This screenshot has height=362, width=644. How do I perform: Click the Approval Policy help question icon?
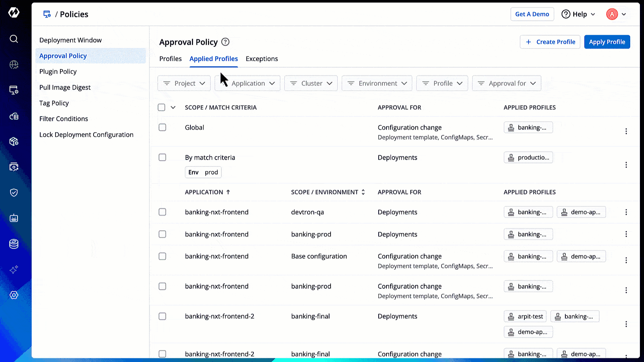225,42
